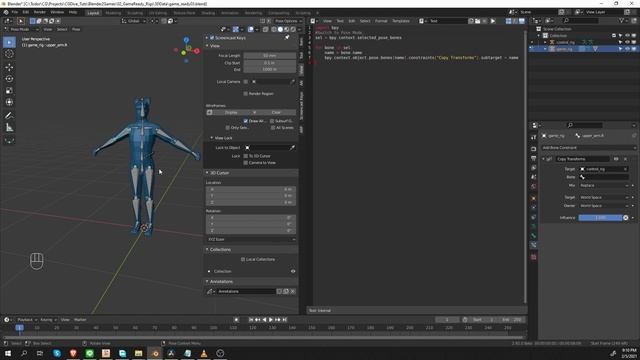Click the viewport shading solid mode icon
The height and width of the screenshot is (360, 640).
pos(280,29)
